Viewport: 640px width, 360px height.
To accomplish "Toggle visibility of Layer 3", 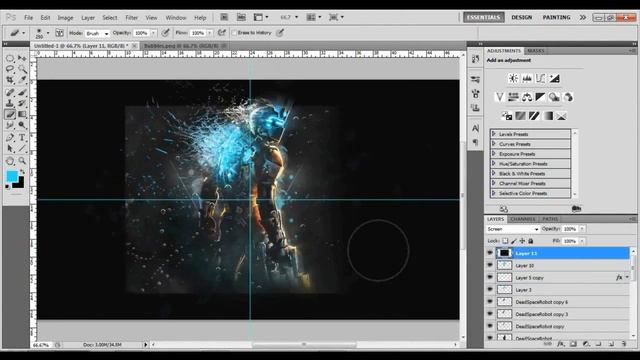I will coord(490,290).
